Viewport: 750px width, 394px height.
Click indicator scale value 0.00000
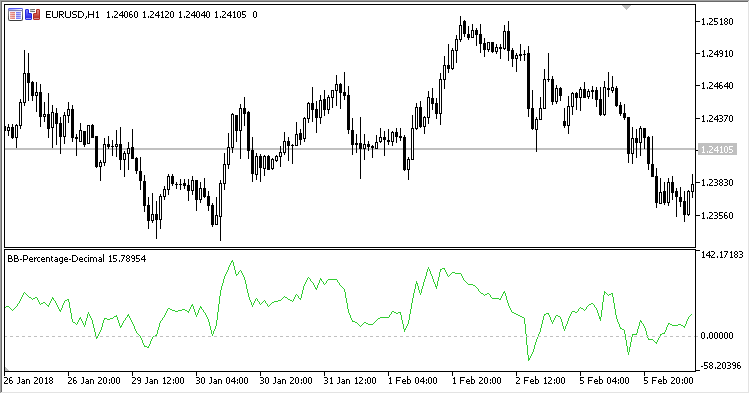pos(717,336)
